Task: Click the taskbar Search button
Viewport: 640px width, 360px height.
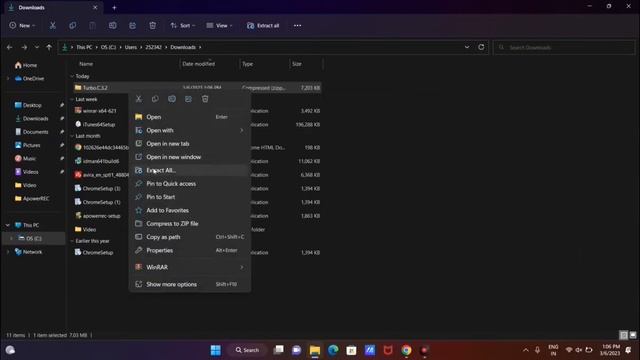Action: [x=247, y=350]
